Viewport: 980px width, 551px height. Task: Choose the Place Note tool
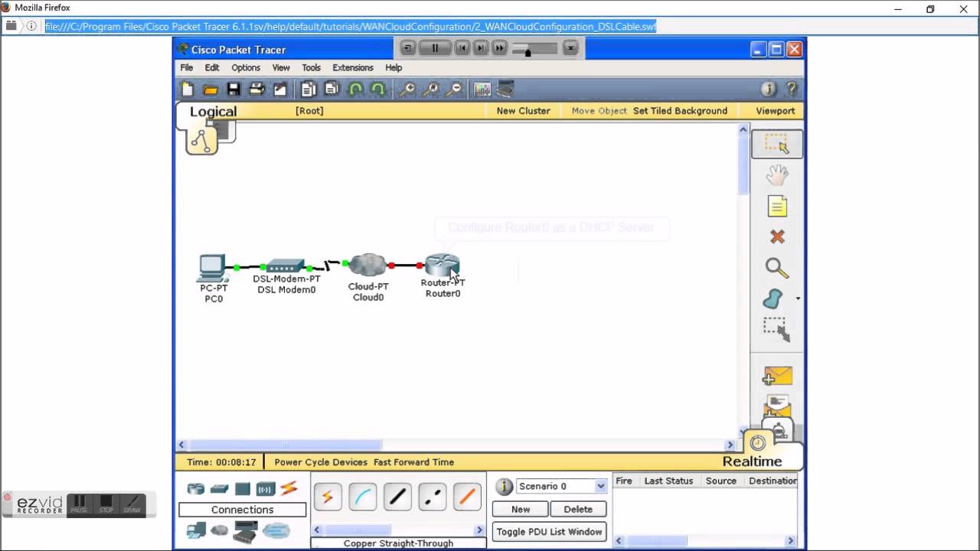[777, 207]
